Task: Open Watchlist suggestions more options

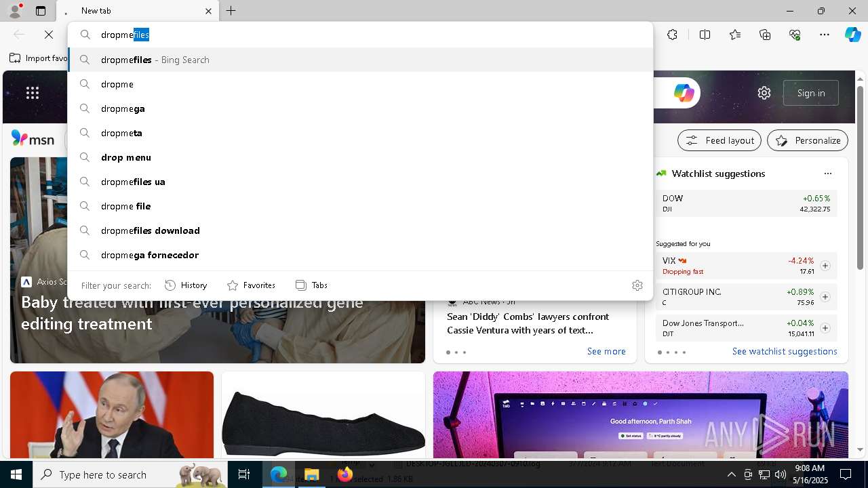Action: (x=827, y=174)
